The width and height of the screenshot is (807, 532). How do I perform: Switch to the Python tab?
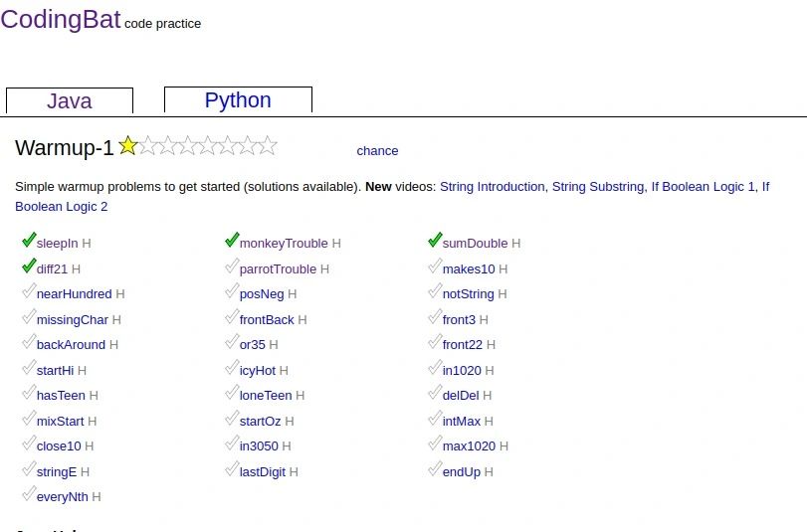pyautogui.click(x=238, y=100)
